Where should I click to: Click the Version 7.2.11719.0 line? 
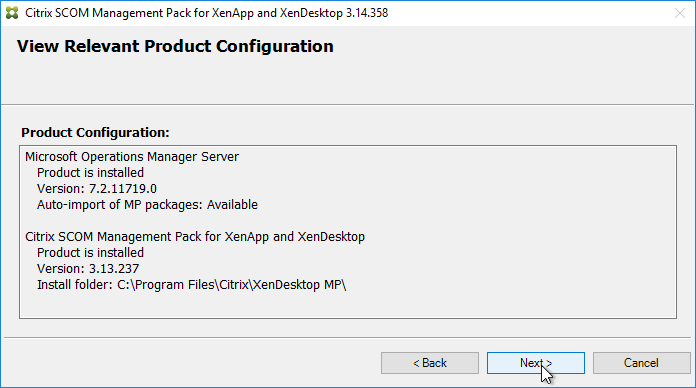click(x=97, y=189)
